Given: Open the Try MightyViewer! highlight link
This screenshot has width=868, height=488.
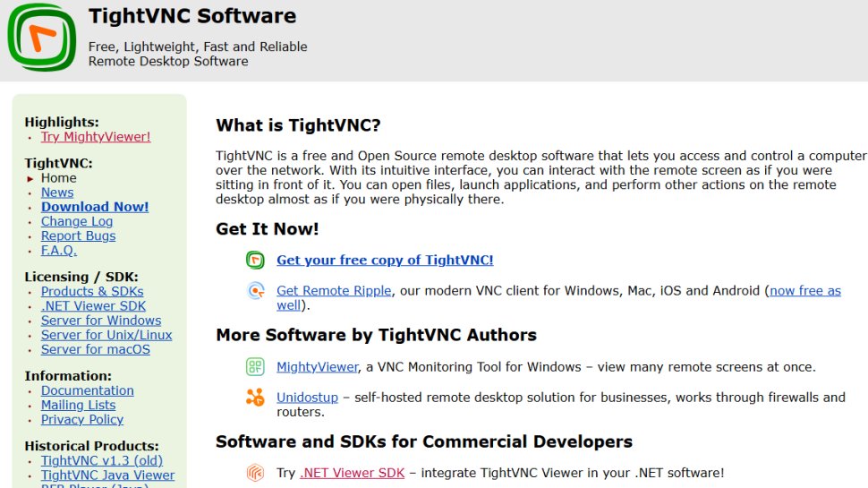Looking at the screenshot, I should 96,137.
